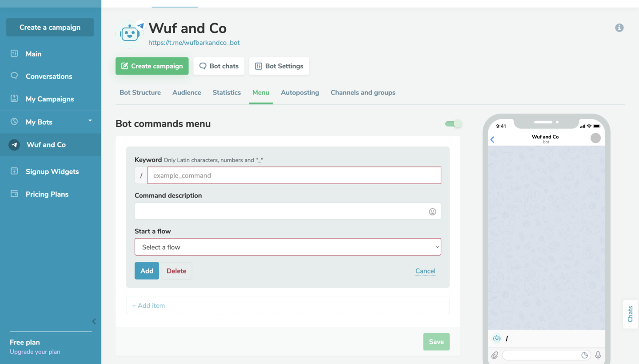Screen dimensions: 639x364
Task: Click the bot menu icon beside slash
Action: (497, 339)
